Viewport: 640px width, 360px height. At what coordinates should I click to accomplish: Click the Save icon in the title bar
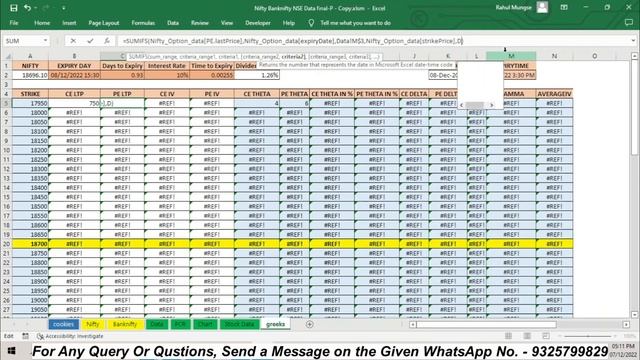(x=13, y=8)
